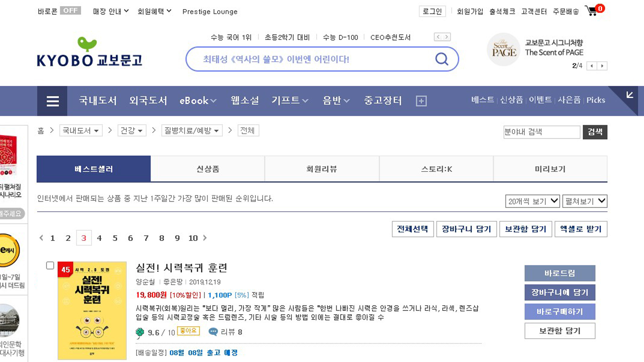Click the 장바구니에 담기 button
The height and width of the screenshot is (362, 644).
pyautogui.click(x=559, y=292)
